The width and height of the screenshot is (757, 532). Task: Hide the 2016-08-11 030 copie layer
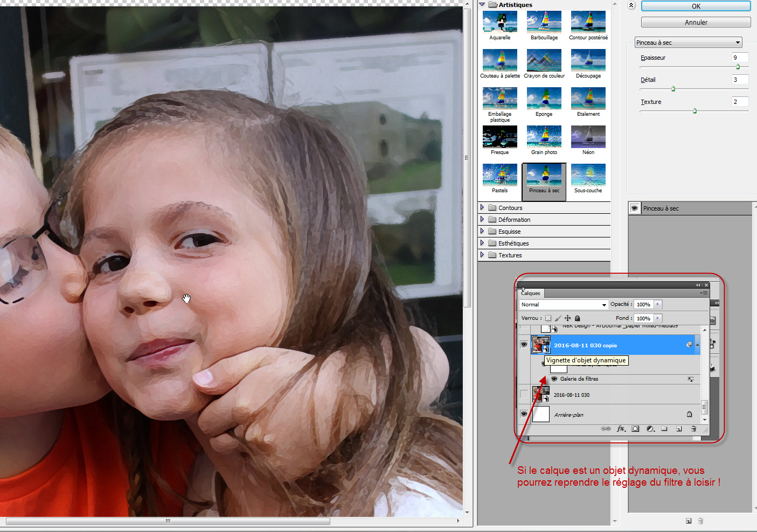(524, 345)
